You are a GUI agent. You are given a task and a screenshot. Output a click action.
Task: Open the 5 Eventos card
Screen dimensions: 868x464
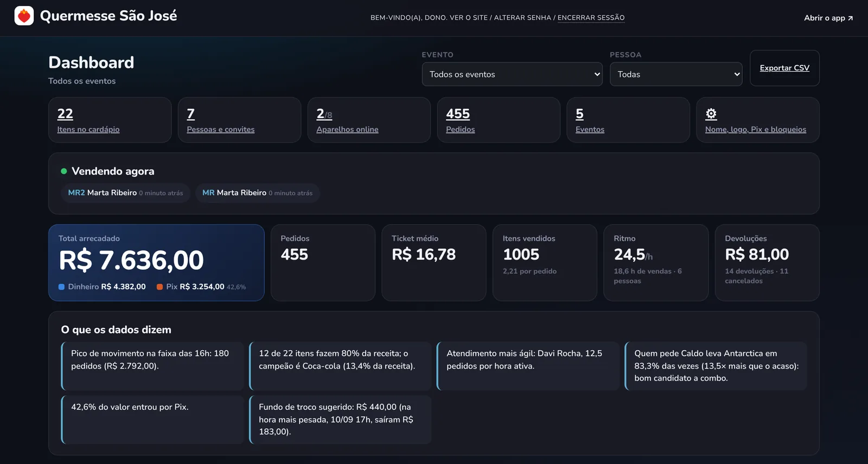tap(628, 120)
